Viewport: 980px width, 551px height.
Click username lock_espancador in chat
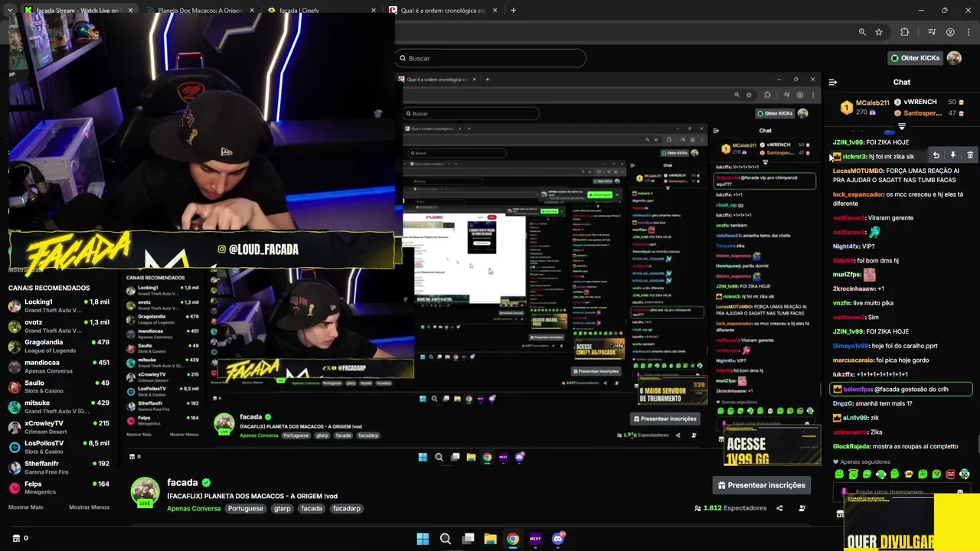[x=858, y=194]
